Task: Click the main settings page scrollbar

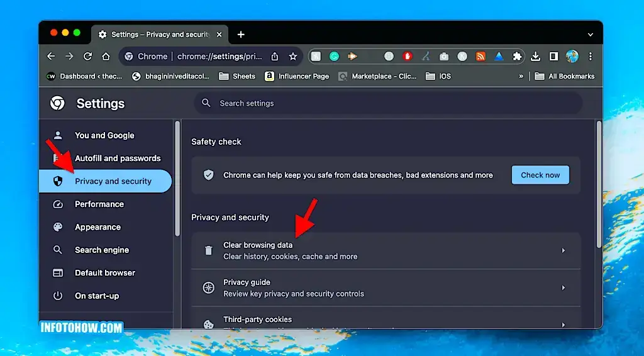Action: (599, 184)
